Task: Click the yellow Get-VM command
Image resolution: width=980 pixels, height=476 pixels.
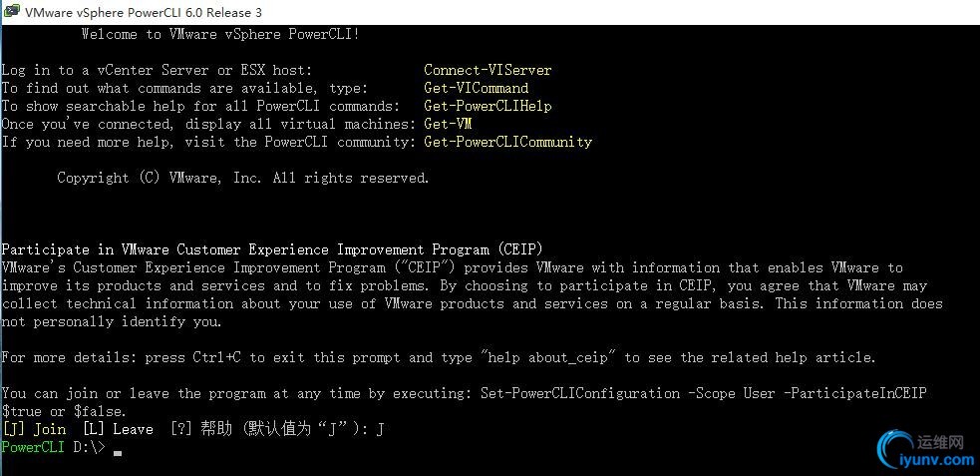Action: pyautogui.click(x=448, y=124)
